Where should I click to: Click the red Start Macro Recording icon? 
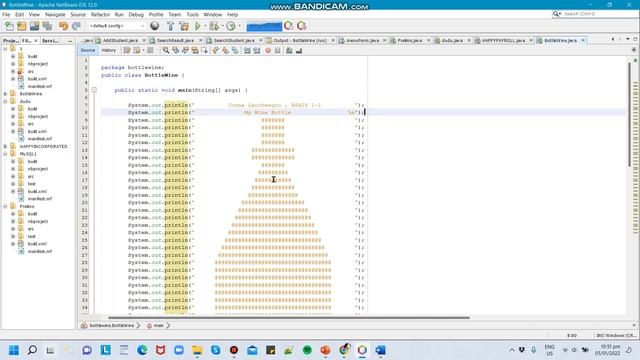[x=268, y=51]
